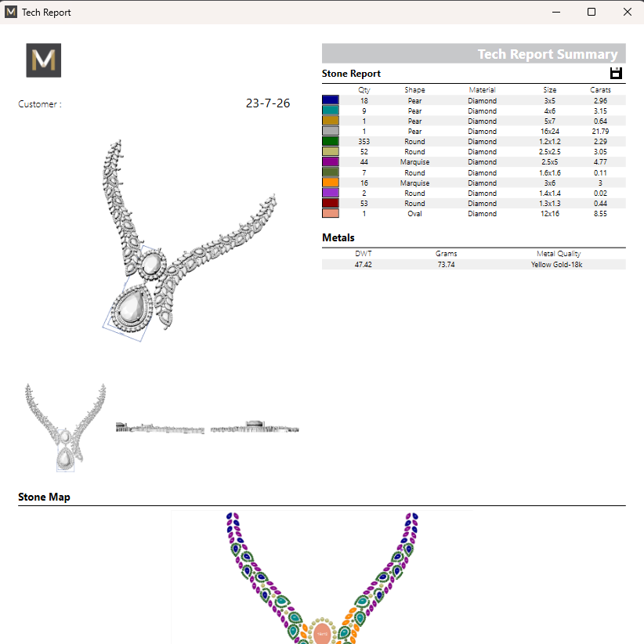The image size is (644, 644).
Task: Click the Tech Report Summary banner
Action: [x=473, y=53]
